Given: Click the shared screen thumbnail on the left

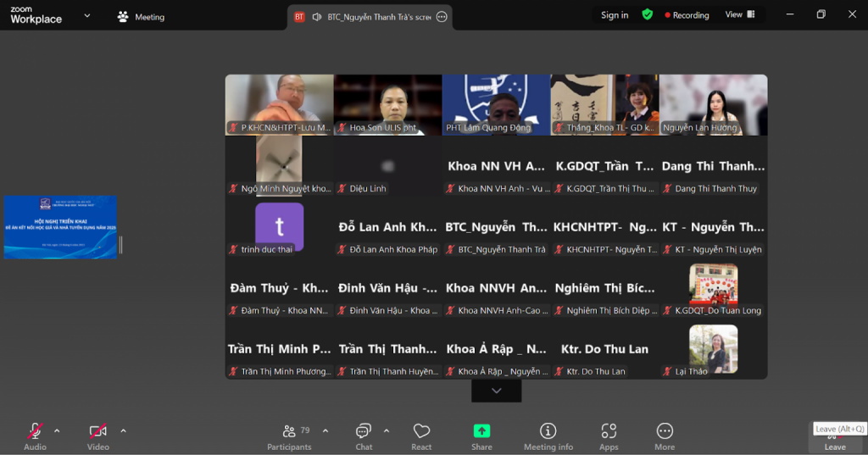Looking at the screenshot, I should pos(60,227).
